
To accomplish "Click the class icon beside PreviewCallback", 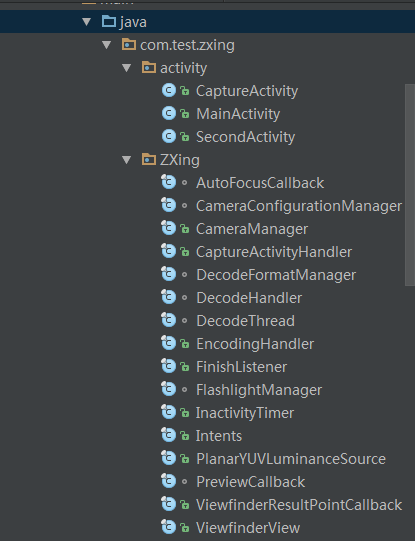I will pyautogui.click(x=169, y=481).
